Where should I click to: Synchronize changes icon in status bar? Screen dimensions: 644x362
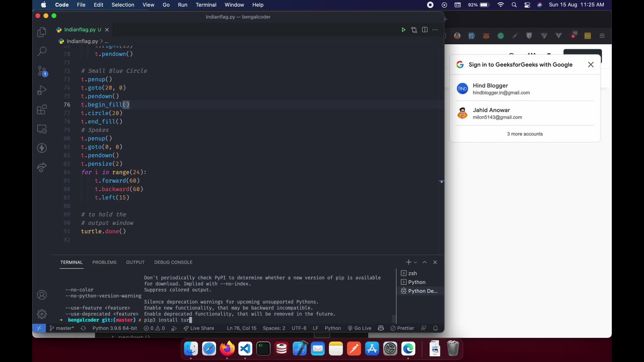pos(83,328)
